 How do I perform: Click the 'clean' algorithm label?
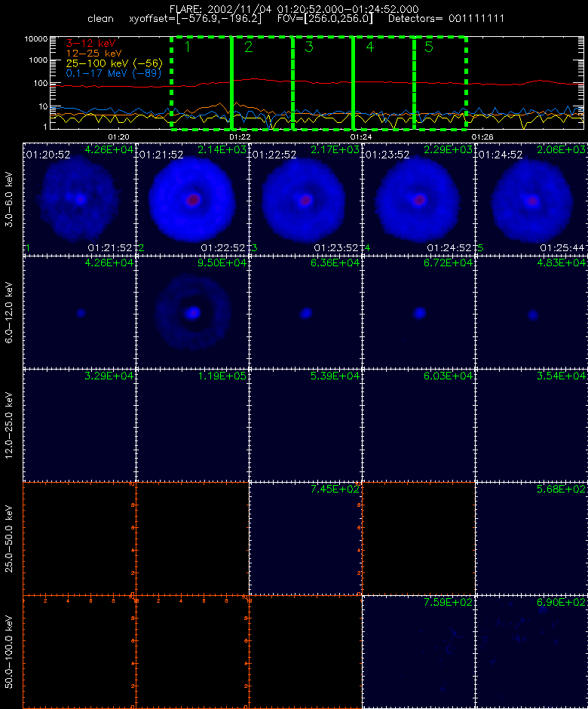point(100,19)
